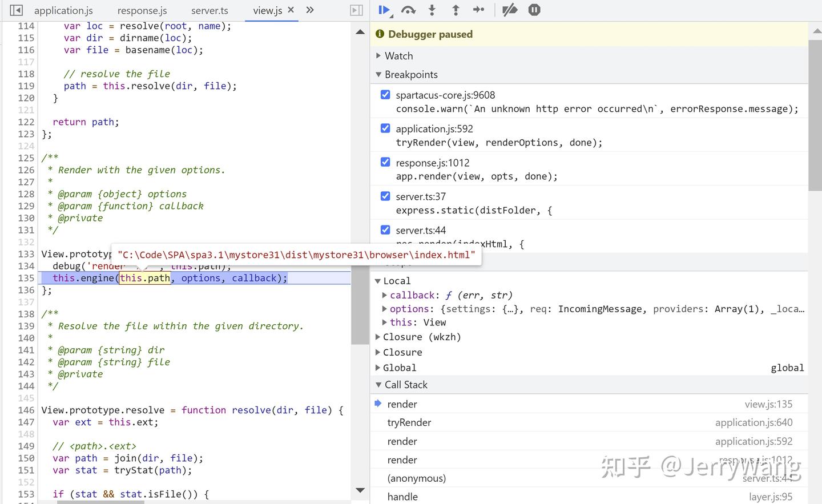Expand the options variable
The height and width of the screenshot is (504, 822).
tap(385, 309)
